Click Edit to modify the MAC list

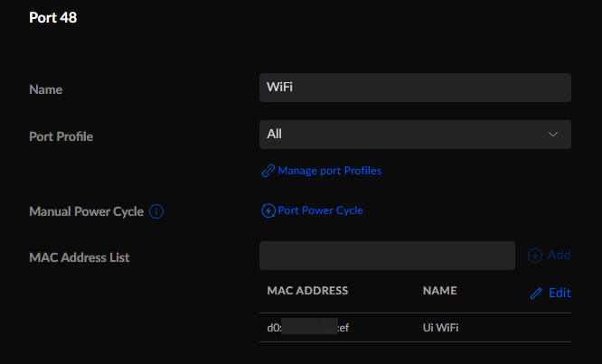click(x=560, y=294)
